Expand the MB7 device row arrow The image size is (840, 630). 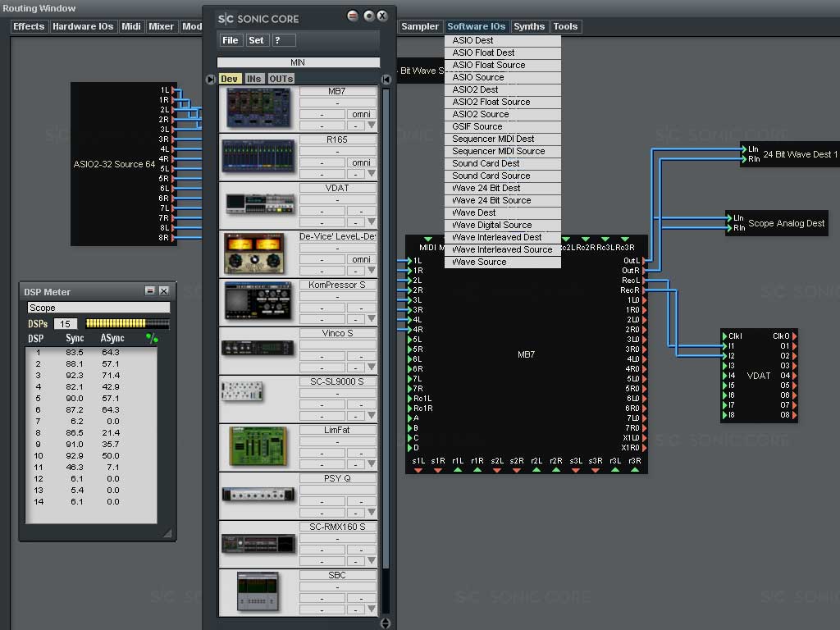[372, 125]
